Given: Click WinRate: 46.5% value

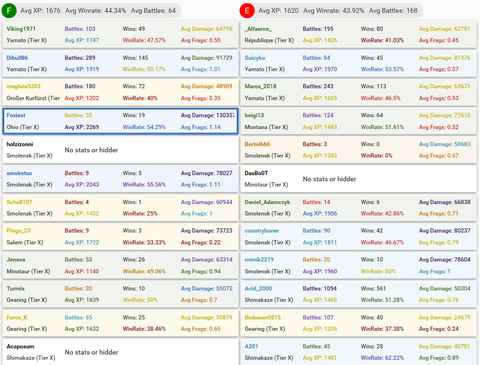Looking at the screenshot, I should coord(381,98).
